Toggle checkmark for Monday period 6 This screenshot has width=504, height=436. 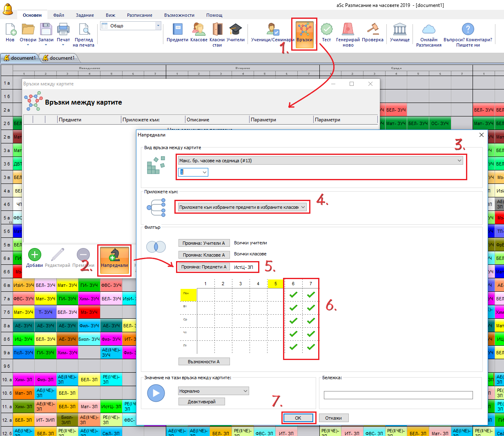coord(293,295)
